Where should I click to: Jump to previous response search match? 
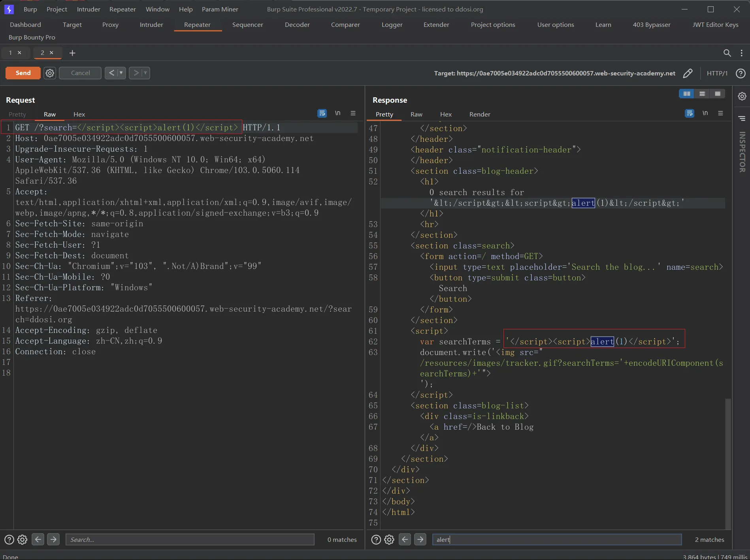pyautogui.click(x=405, y=539)
